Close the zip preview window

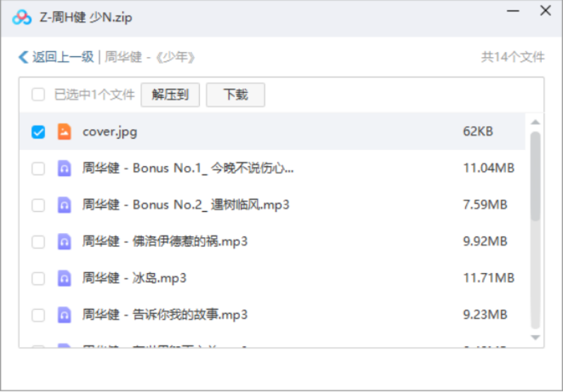pyautogui.click(x=545, y=11)
